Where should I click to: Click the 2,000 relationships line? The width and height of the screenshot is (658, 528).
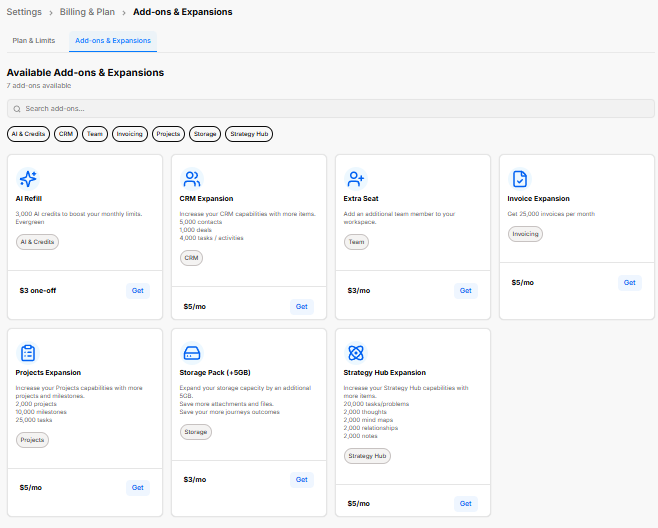[x=371, y=428]
